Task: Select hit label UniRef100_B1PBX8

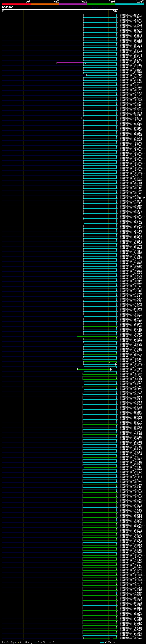Action: coord(131,638)
